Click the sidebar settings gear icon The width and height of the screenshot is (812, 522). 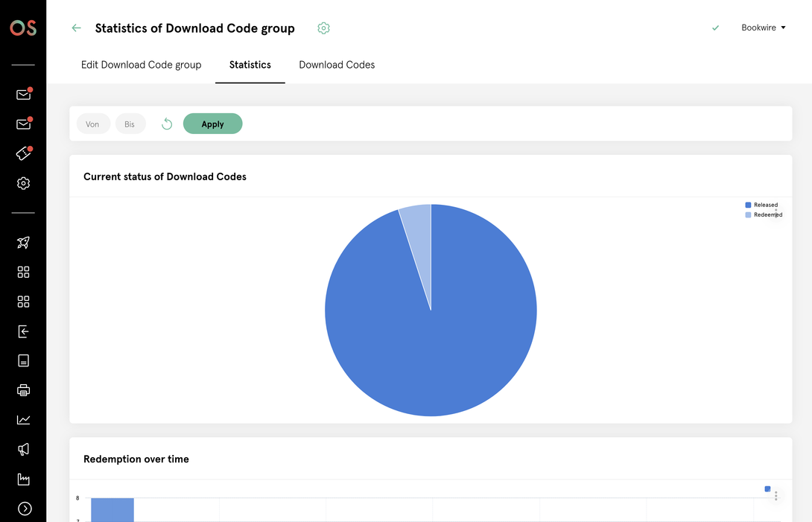click(23, 183)
